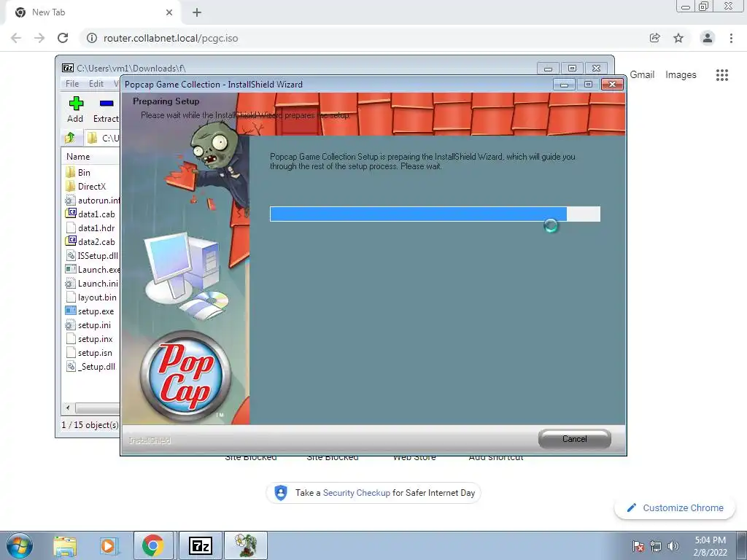Open Chrome's three-dot menu
The width and height of the screenshot is (747, 560).
pos(731,38)
